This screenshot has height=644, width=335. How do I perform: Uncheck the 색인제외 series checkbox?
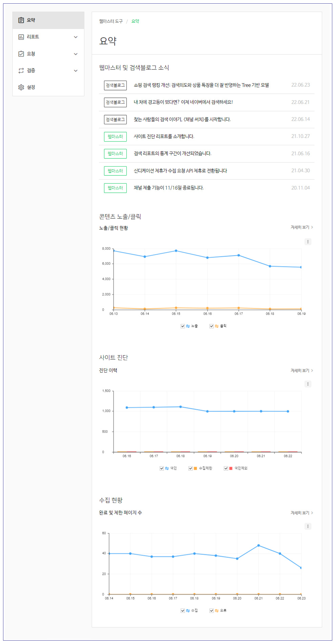pyautogui.click(x=226, y=468)
